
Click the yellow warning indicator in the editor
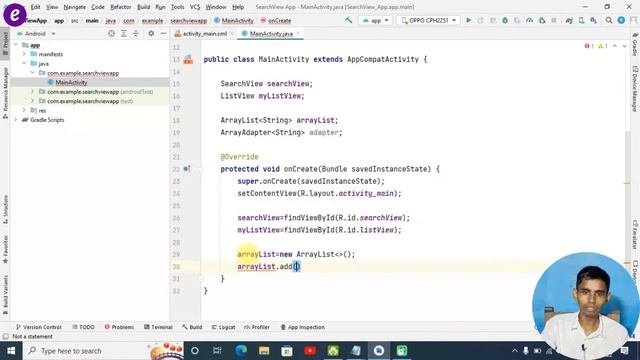click(602, 46)
